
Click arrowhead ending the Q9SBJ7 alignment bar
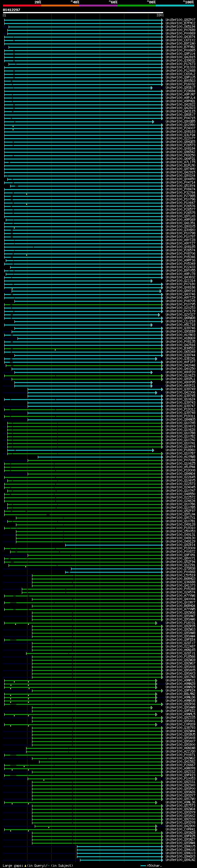pos(151,88)
